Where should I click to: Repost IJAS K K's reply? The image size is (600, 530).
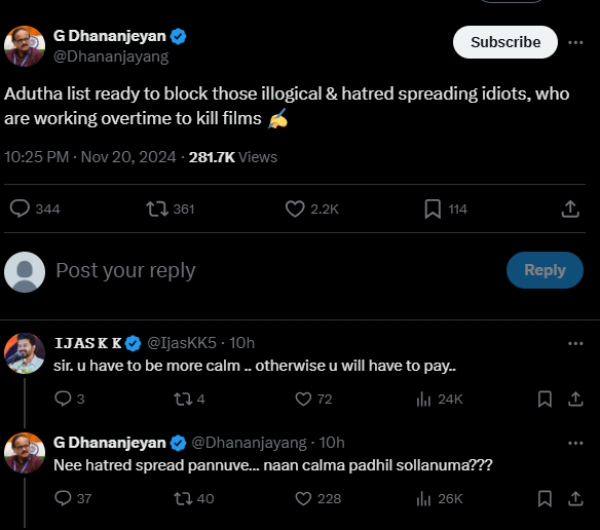182,399
